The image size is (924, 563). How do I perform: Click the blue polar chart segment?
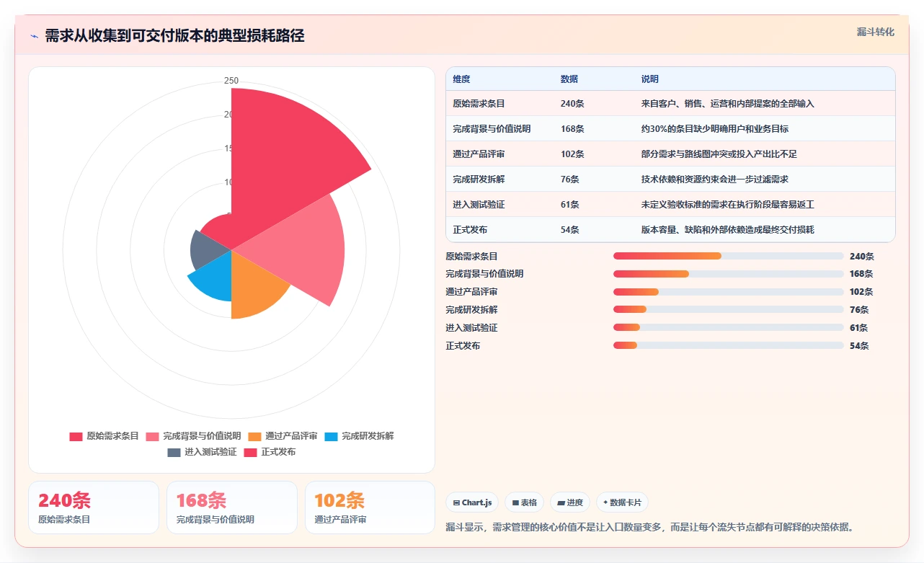214,280
